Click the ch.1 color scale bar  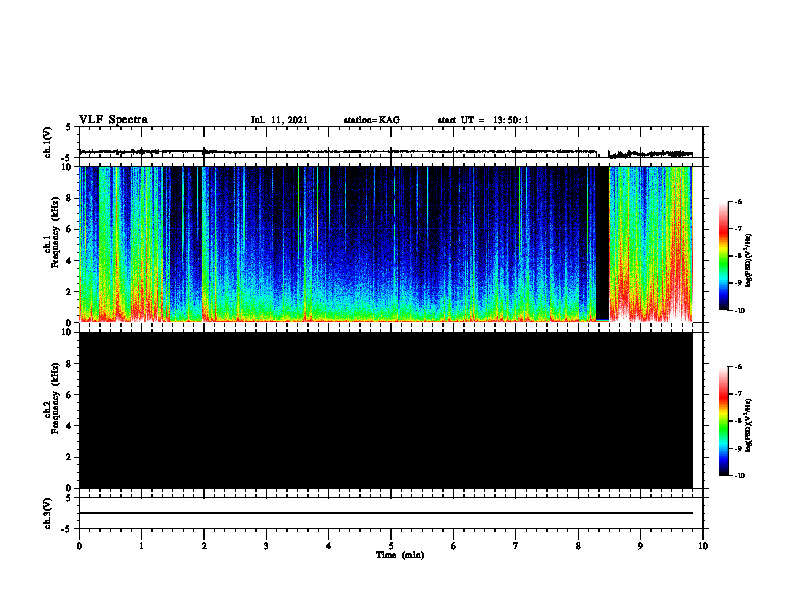click(723, 256)
